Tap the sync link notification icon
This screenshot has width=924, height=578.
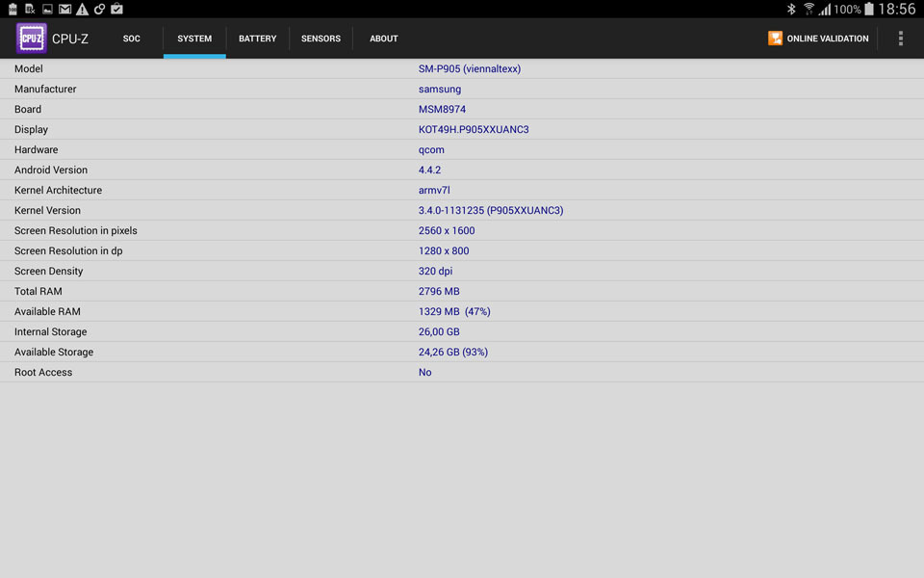(x=99, y=9)
